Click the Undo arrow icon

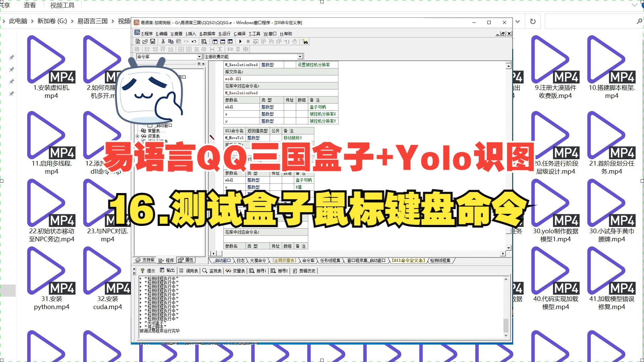point(194,42)
